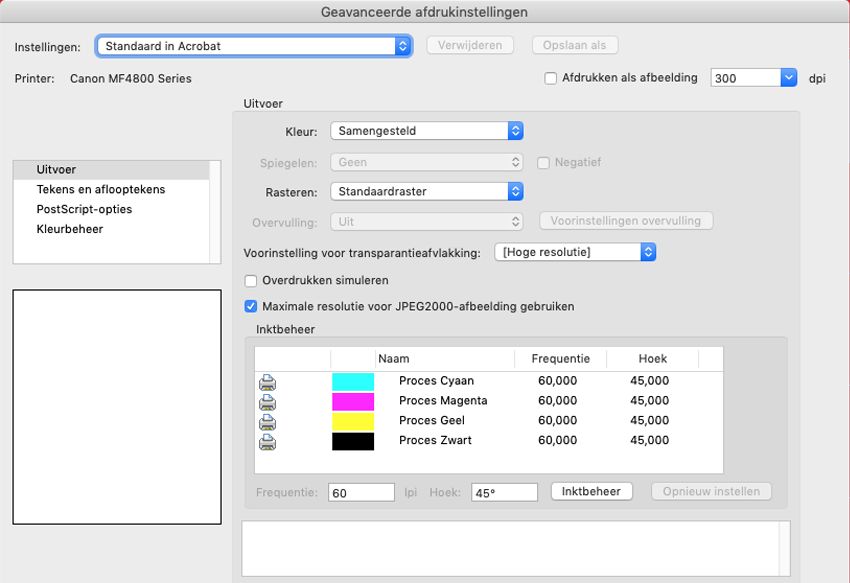Select the Proces Cyaan row name
Screen dimensions: 850x583
click(x=436, y=381)
